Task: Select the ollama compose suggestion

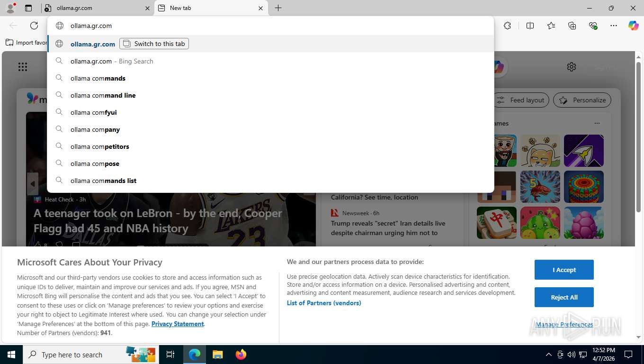Action: (x=270, y=164)
